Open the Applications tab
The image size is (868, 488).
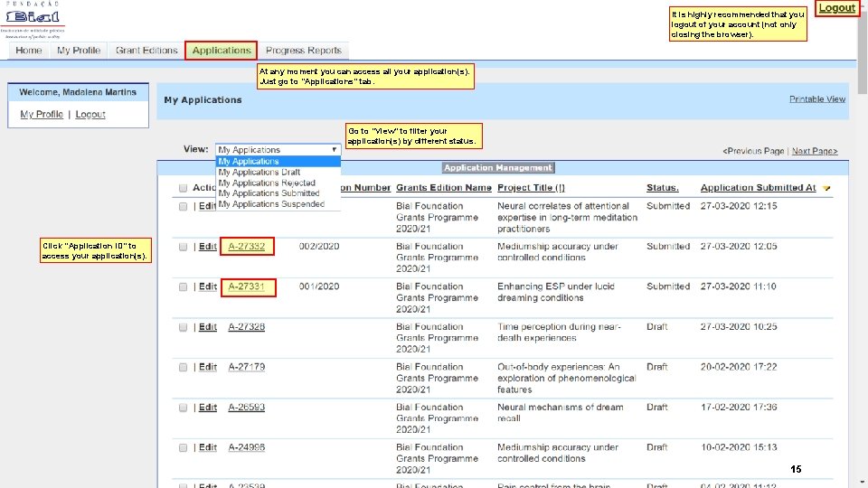(222, 51)
